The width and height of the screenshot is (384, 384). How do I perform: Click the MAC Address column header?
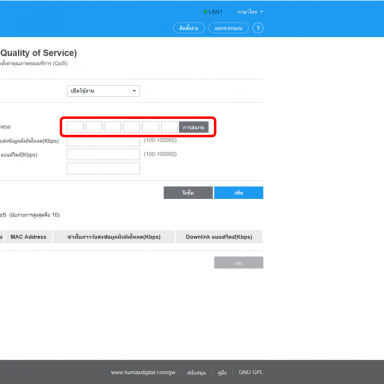(28, 237)
